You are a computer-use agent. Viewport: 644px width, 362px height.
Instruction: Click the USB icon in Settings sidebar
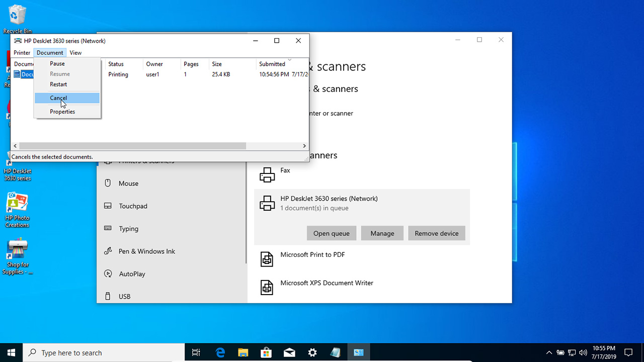click(x=108, y=296)
